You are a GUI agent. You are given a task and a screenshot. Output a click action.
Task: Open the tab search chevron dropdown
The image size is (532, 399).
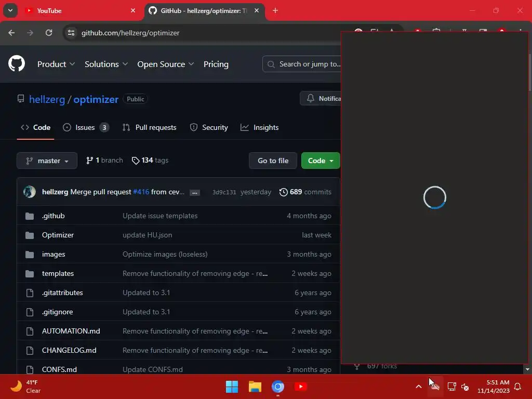(10, 10)
